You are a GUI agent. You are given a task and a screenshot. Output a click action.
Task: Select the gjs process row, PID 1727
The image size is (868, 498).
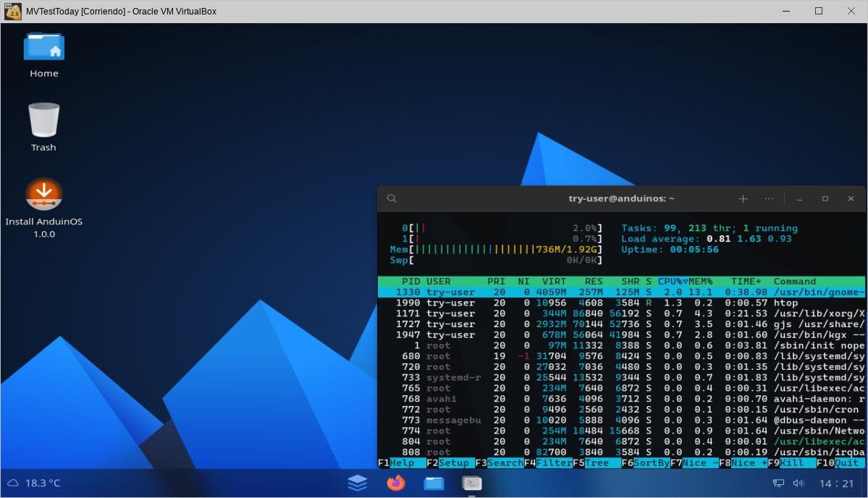(622, 324)
